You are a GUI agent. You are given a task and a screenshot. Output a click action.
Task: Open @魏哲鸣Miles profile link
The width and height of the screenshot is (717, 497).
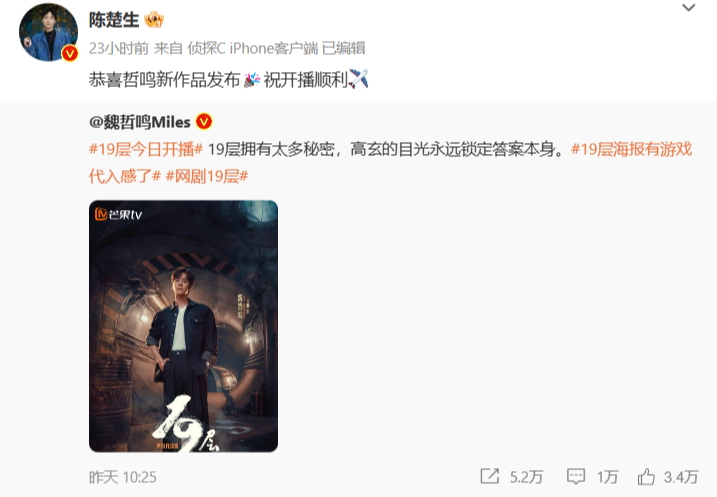[x=140, y=122]
